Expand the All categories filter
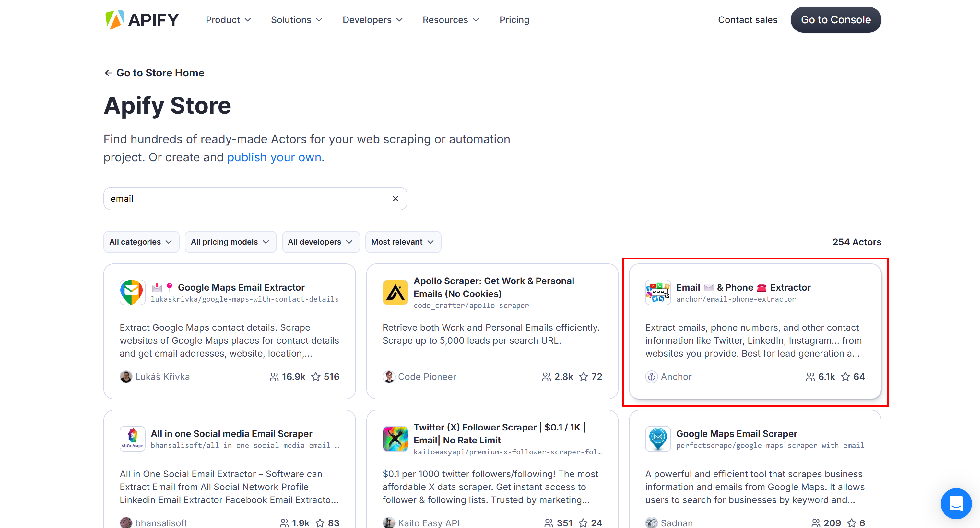The height and width of the screenshot is (528, 980). (141, 242)
